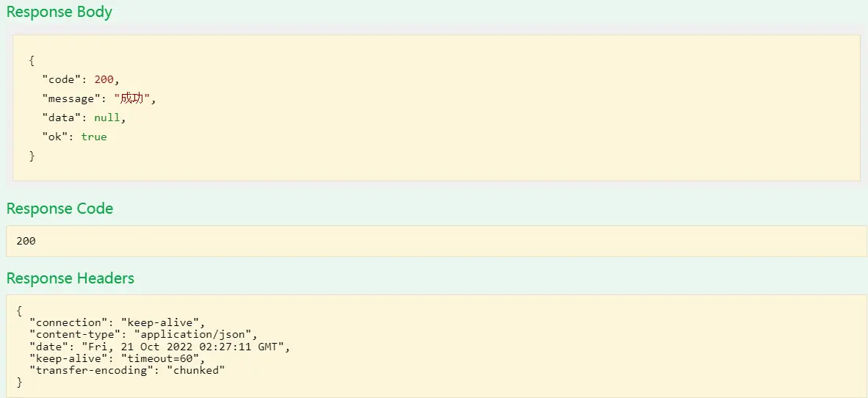Click the green null value
868x398 pixels.
pos(106,118)
